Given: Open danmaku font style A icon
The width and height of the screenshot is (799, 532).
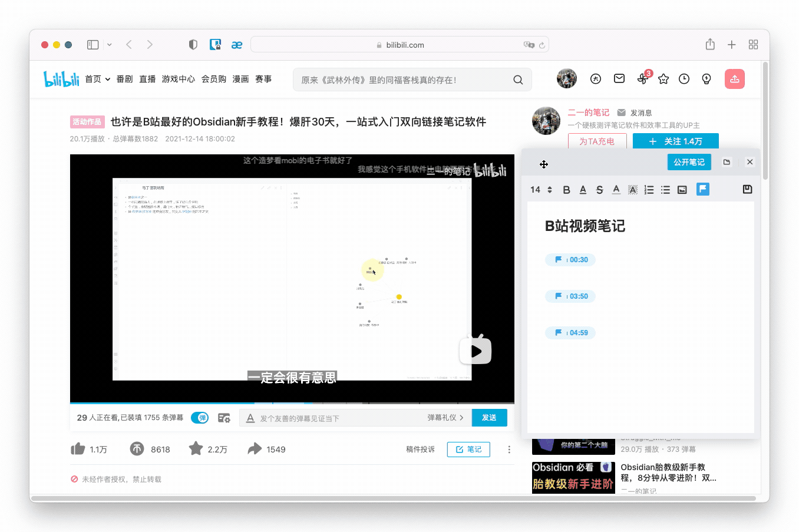Looking at the screenshot, I should [x=250, y=418].
